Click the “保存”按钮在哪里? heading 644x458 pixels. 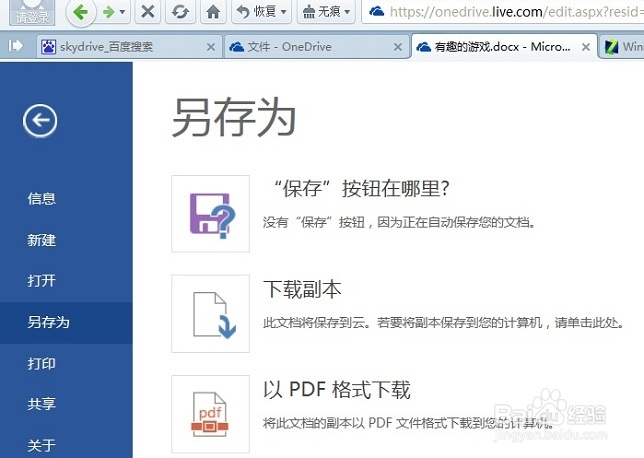point(361,189)
